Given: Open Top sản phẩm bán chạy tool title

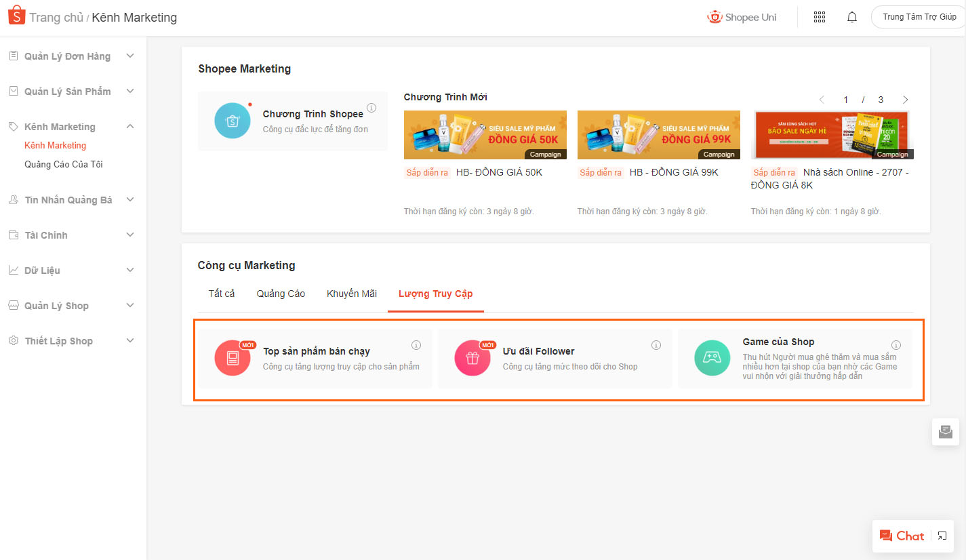Looking at the screenshot, I should (317, 351).
